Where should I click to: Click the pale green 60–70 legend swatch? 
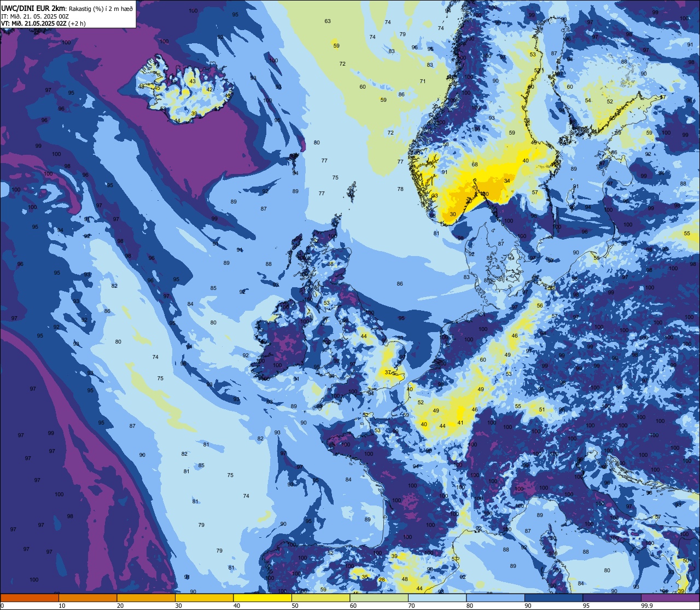379,597
